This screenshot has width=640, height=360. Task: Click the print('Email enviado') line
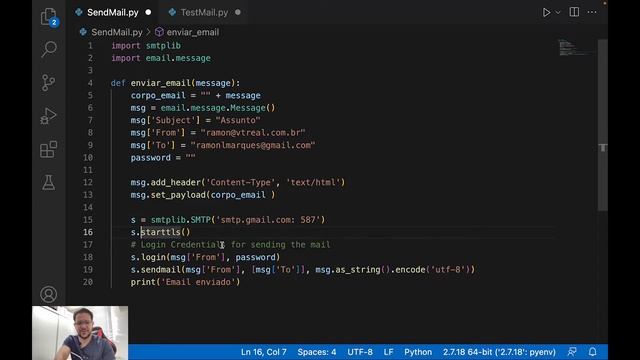pyautogui.click(x=185, y=282)
